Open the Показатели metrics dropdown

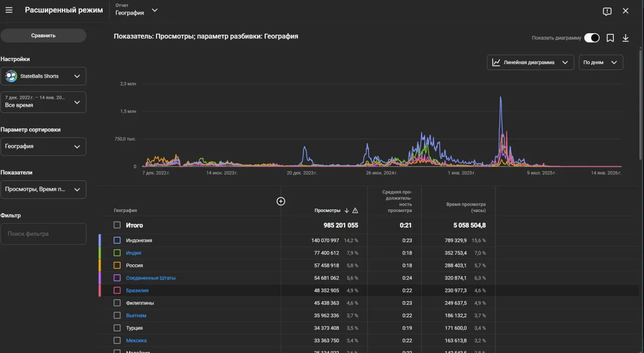click(43, 189)
